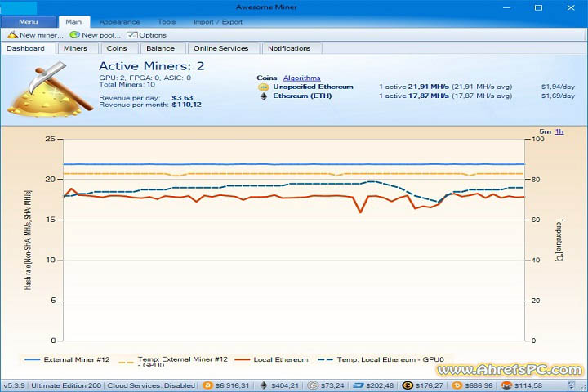588x392 pixels.
Task: Click the Hash rate axis label
Action: pyautogui.click(x=28, y=240)
